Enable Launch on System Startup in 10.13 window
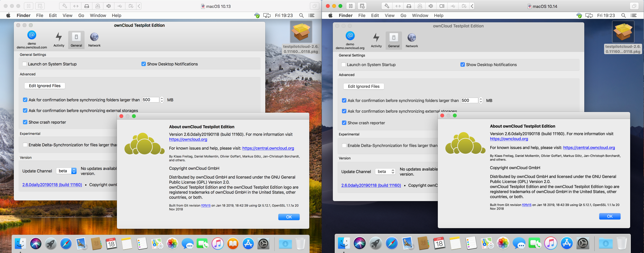 25,64
